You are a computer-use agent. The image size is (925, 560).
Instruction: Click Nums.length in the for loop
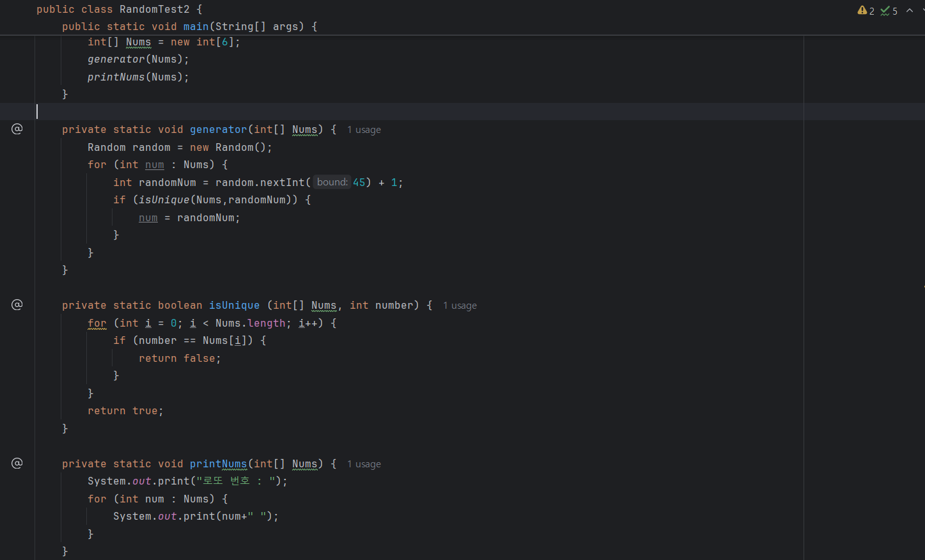pos(251,323)
